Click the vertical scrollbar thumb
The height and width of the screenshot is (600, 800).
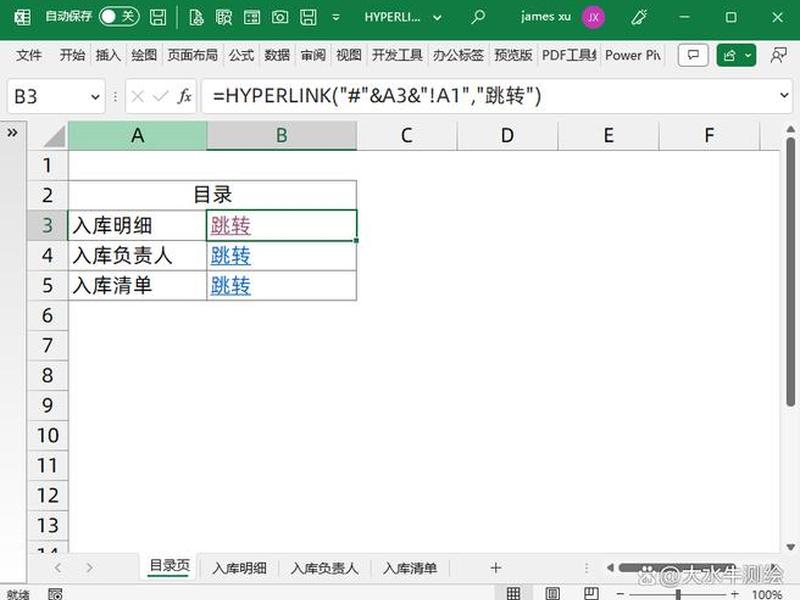[x=790, y=272]
